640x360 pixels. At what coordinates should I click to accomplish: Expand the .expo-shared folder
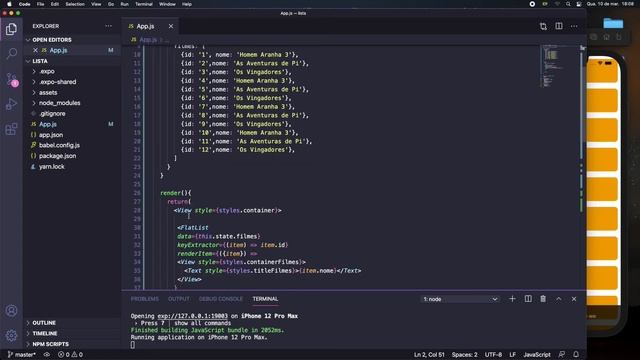[58, 82]
